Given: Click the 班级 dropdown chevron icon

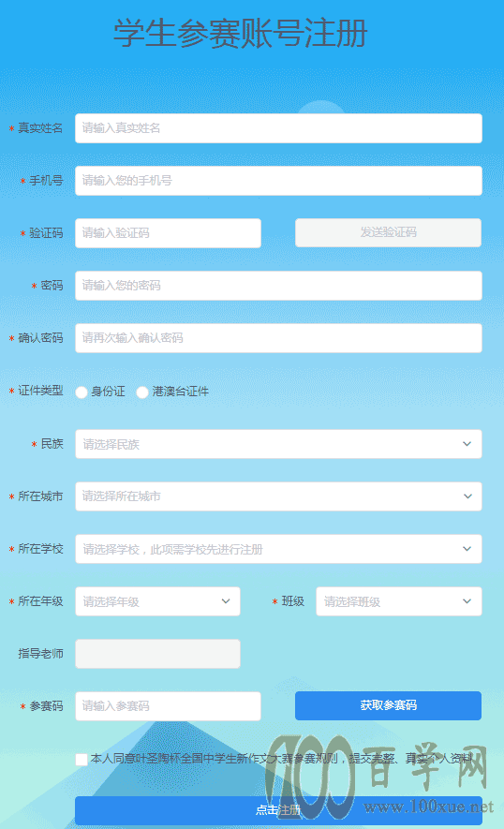Looking at the screenshot, I should coord(467,601).
